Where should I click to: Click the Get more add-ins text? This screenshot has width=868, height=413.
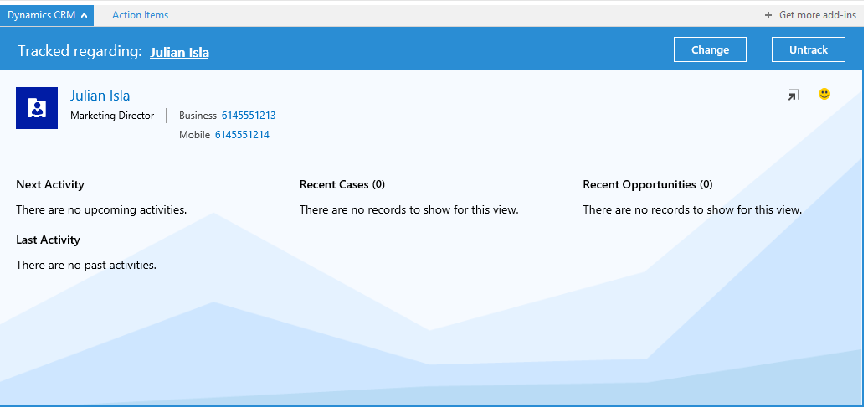[817, 15]
